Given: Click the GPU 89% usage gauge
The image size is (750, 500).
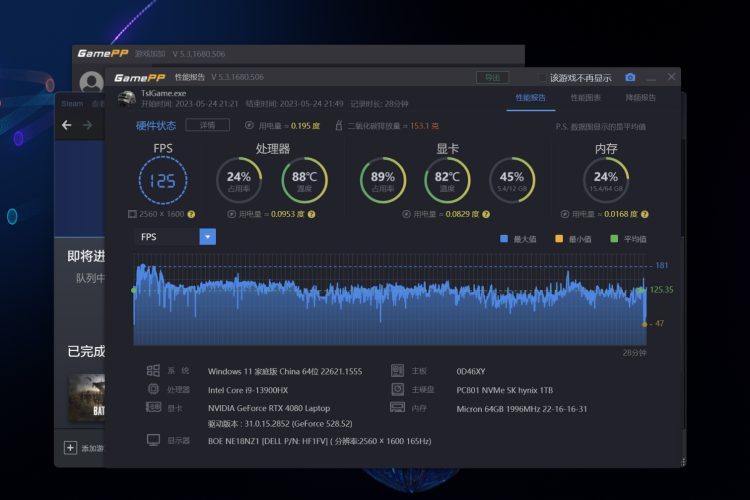Looking at the screenshot, I should [383, 180].
